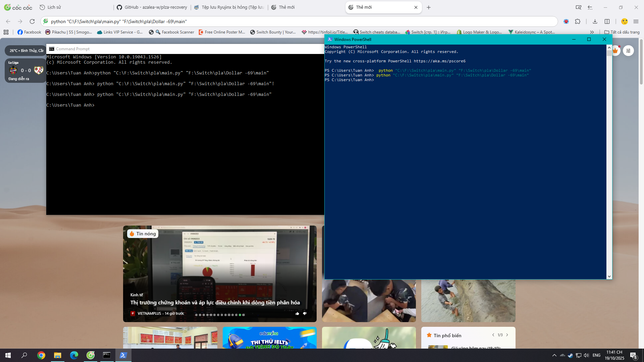This screenshot has width=644, height=362.
Task: Open the browser downloads icon
Action: pos(595,21)
